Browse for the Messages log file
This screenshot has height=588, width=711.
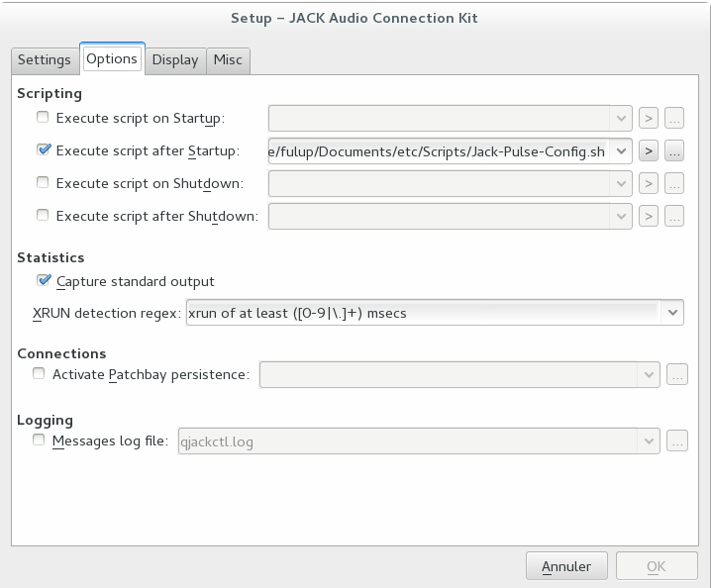pos(677,441)
